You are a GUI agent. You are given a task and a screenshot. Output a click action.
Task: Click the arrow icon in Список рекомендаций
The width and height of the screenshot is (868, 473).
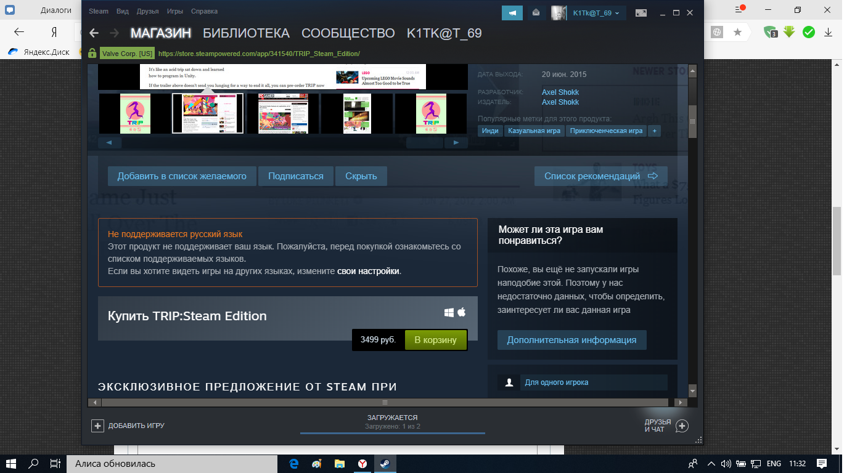coord(653,176)
